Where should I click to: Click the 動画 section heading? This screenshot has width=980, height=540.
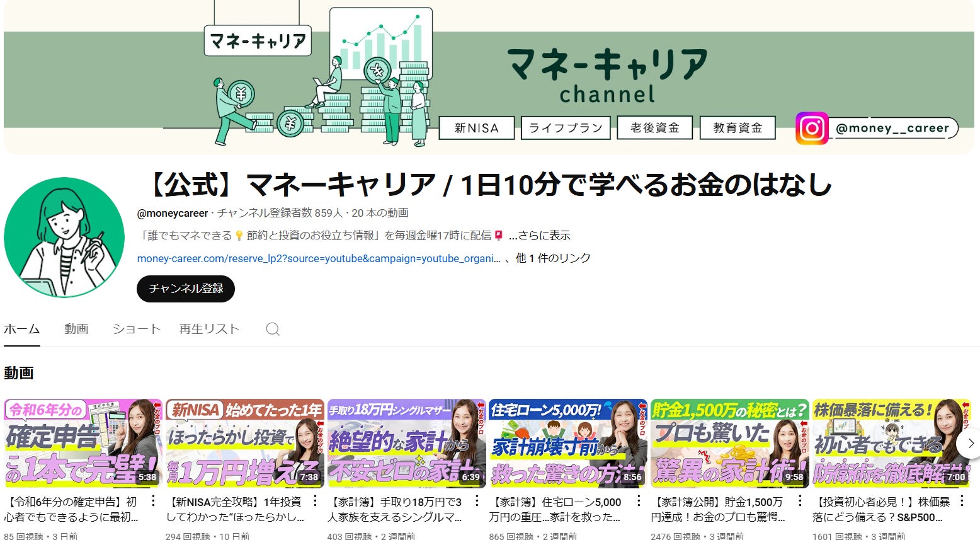[19, 372]
